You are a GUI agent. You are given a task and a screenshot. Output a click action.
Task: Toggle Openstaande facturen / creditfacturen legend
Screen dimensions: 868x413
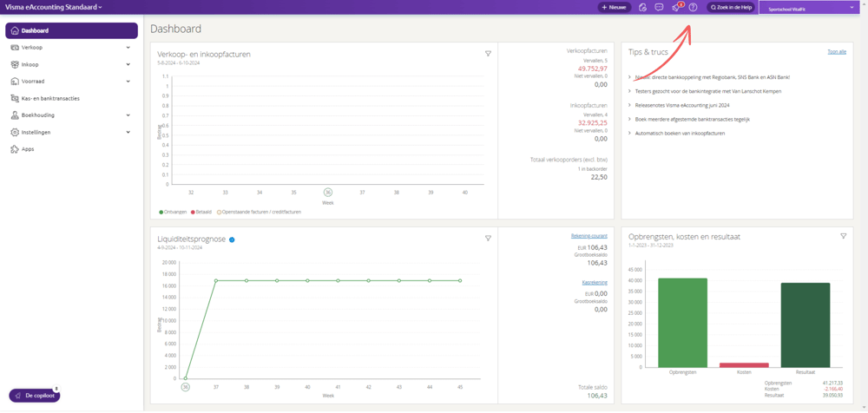(x=259, y=212)
